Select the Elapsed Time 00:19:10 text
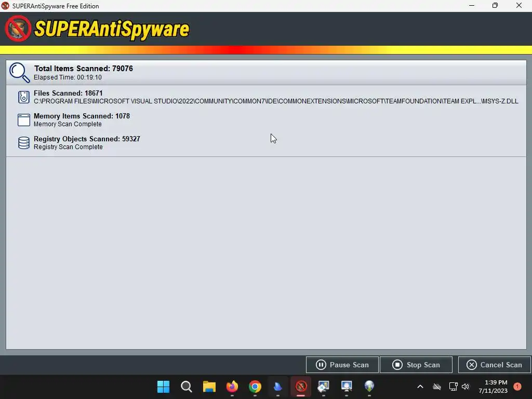The width and height of the screenshot is (532, 399). click(68, 77)
